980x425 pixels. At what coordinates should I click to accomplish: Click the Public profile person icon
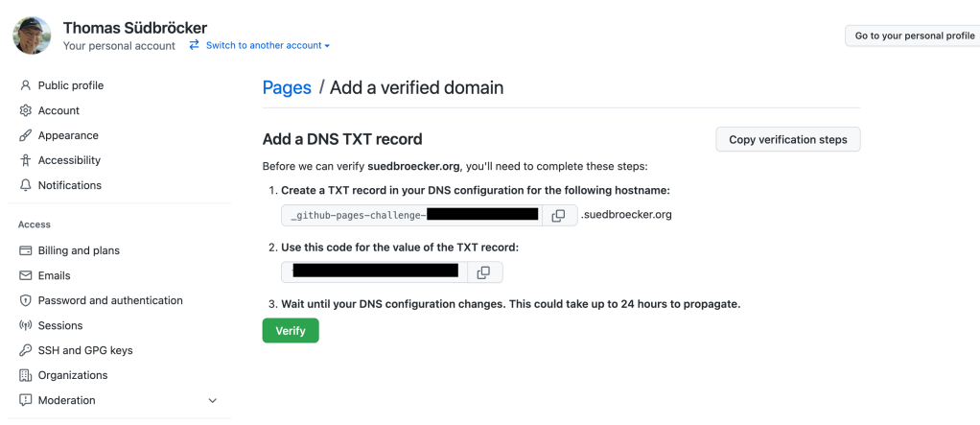point(26,85)
